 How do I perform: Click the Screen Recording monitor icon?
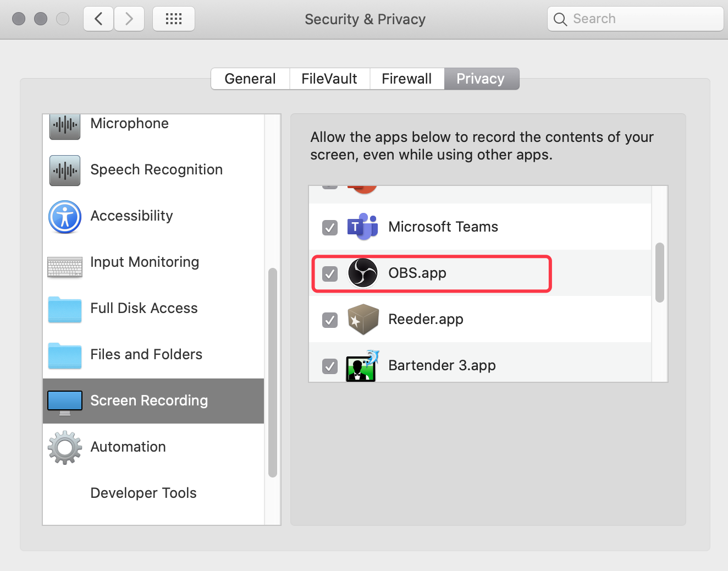65,403
